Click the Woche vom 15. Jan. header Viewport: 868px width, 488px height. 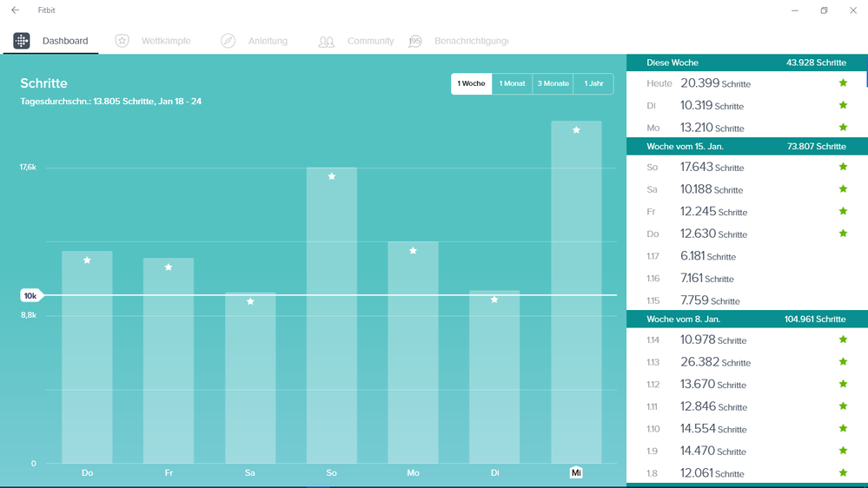pos(746,146)
